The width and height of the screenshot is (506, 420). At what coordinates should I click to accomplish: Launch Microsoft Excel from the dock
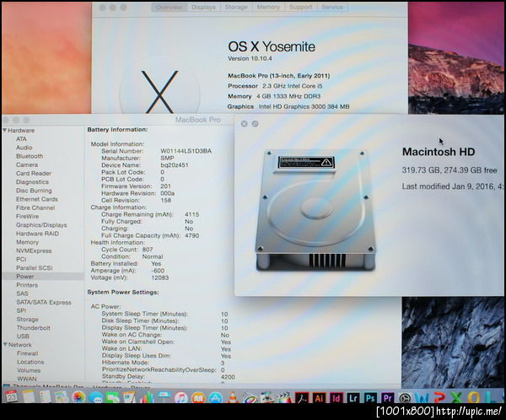point(456,397)
